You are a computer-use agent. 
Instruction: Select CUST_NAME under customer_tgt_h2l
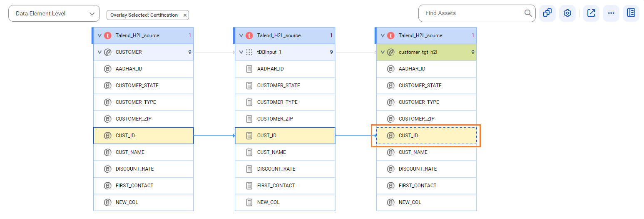tap(427, 152)
